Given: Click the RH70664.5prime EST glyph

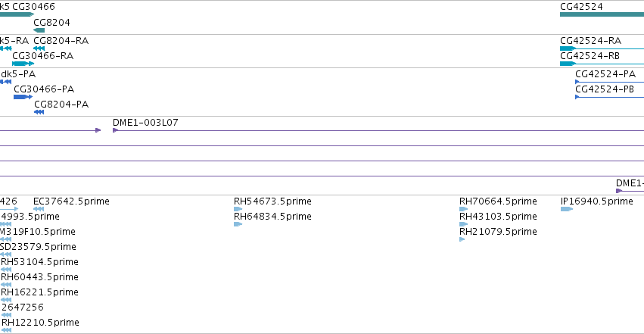Looking at the screenshot, I should coord(464,209).
